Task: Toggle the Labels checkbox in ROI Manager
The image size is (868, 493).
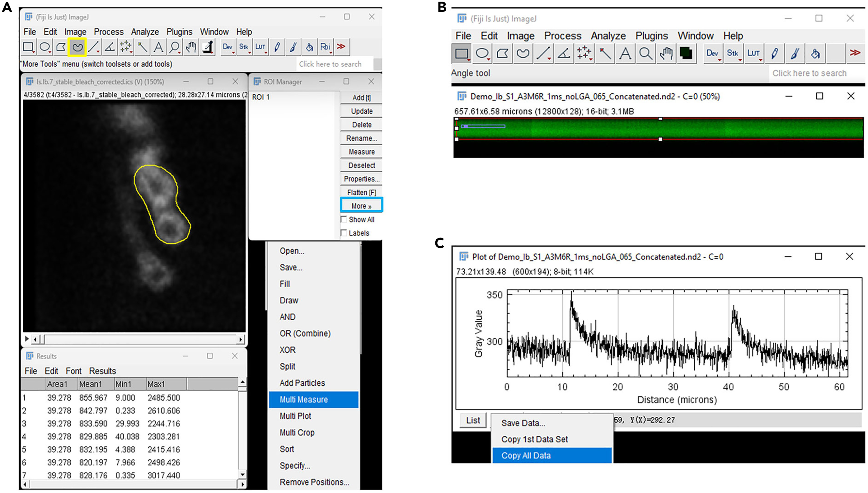Action: click(344, 233)
